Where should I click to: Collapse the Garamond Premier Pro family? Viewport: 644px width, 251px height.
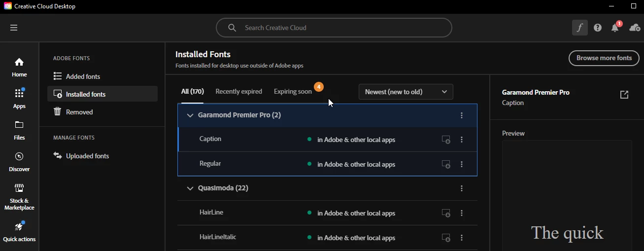[190, 115]
